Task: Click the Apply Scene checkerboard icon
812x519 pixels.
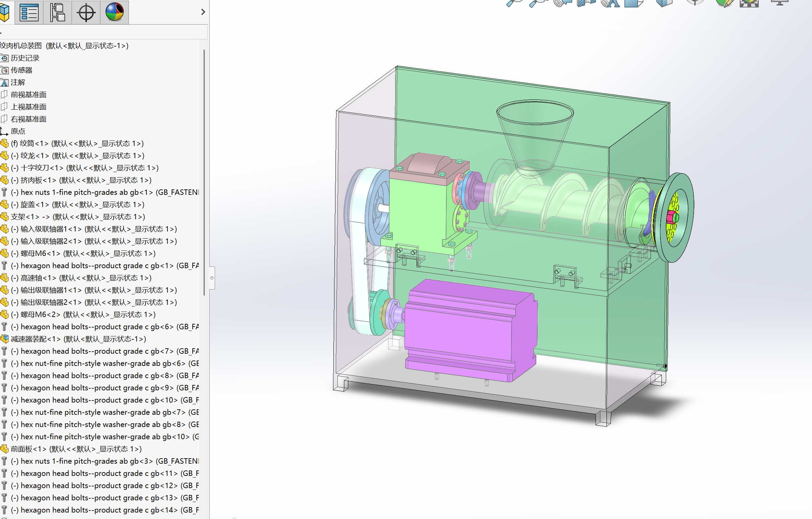Action: click(x=749, y=3)
